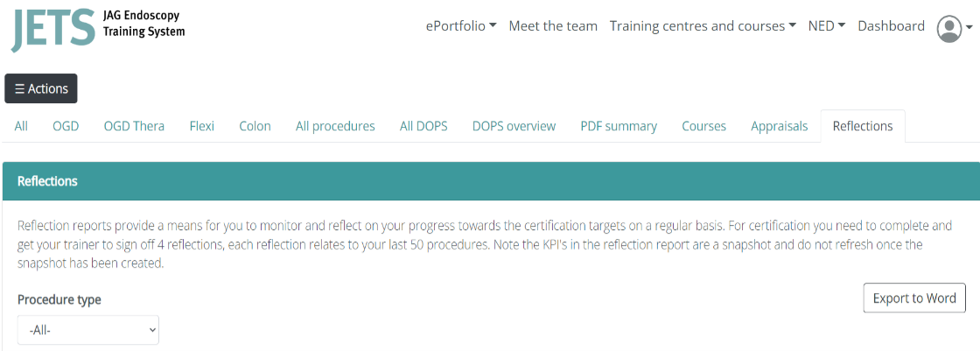Switch to the All tab
This screenshot has width=980, height=351.
click(x=21, y=126)
